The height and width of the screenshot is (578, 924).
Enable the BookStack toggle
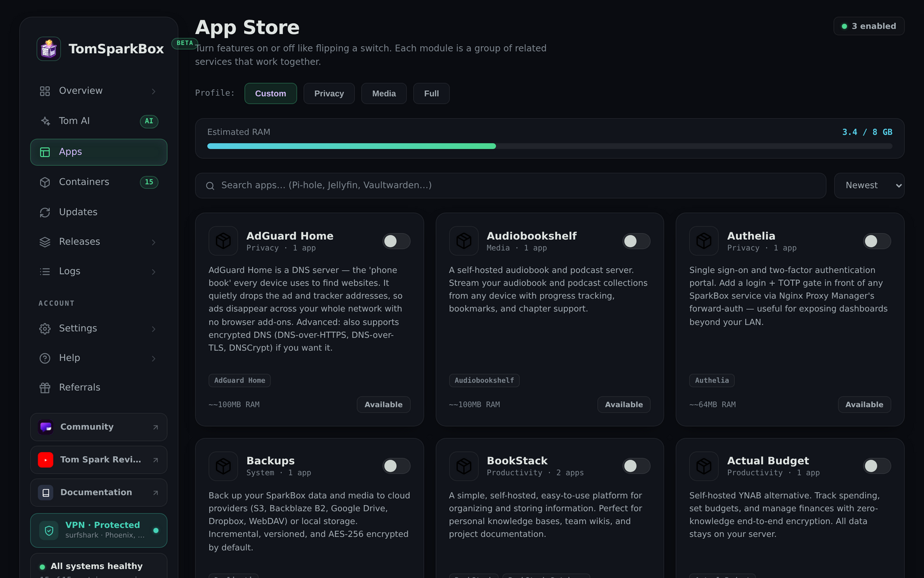point(636,466)
